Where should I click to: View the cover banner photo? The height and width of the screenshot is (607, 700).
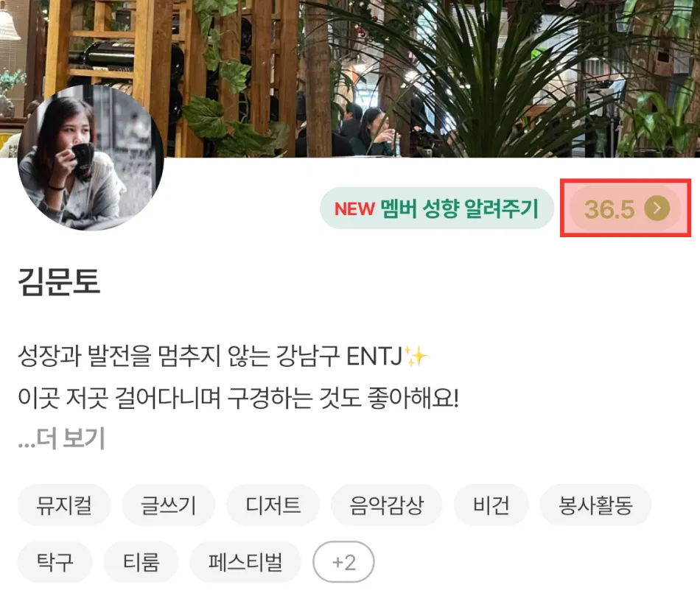coord(350,79)
